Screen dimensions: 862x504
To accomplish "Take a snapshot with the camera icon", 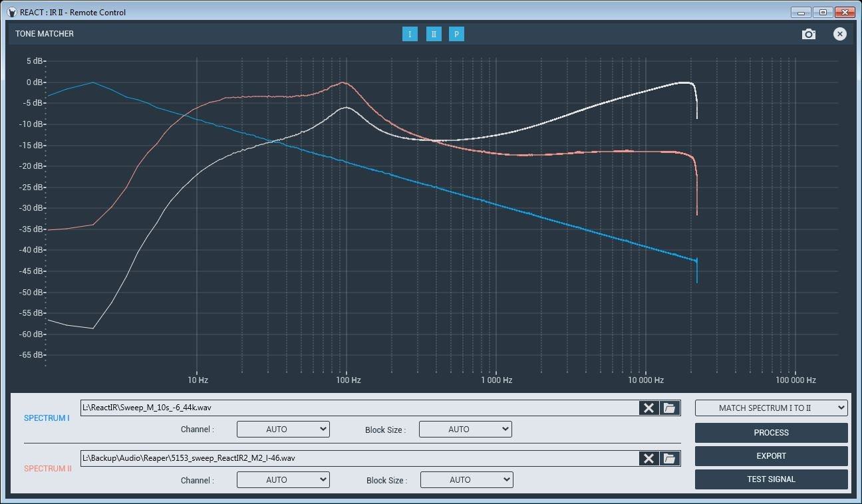I will [x=808, y=34].
